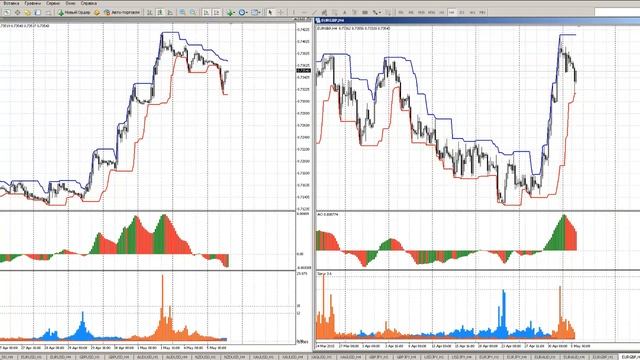The image size is (640, 360).
Task: Open the Окно menu
Action: tap(71, 3)
